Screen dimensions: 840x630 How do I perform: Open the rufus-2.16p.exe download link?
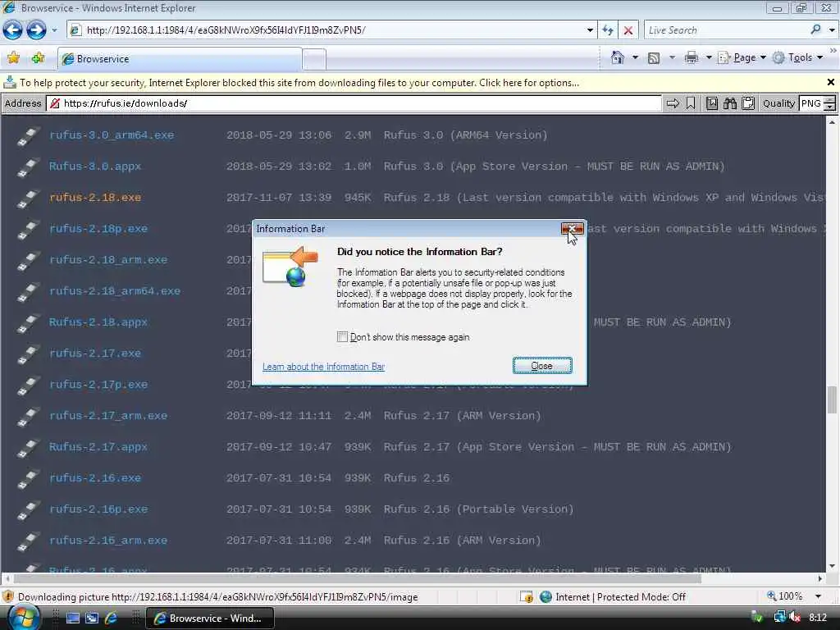[98, 509]
